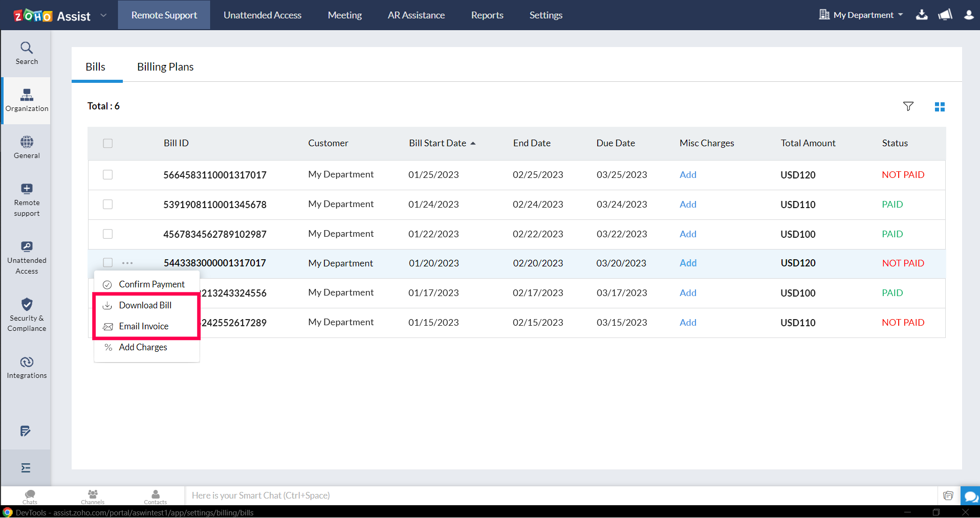980x518 pixels.
Task: Click Add misc charges for USD120 first row
Action: (x=688, y=175)
